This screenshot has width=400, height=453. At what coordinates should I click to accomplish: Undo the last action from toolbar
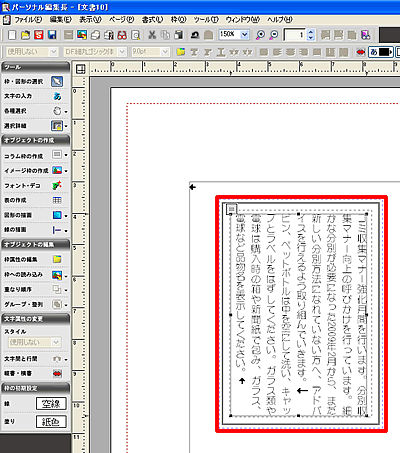click(195, 35)
